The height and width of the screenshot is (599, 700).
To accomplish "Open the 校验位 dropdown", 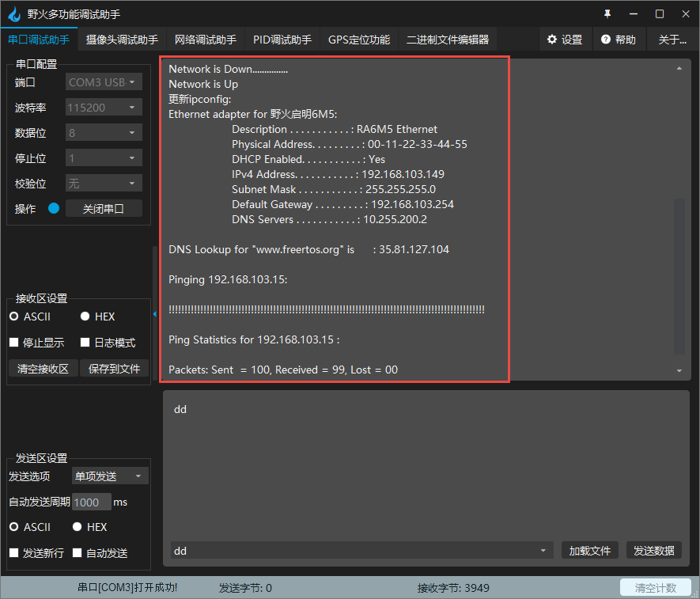I will click(x=104, y=183).
